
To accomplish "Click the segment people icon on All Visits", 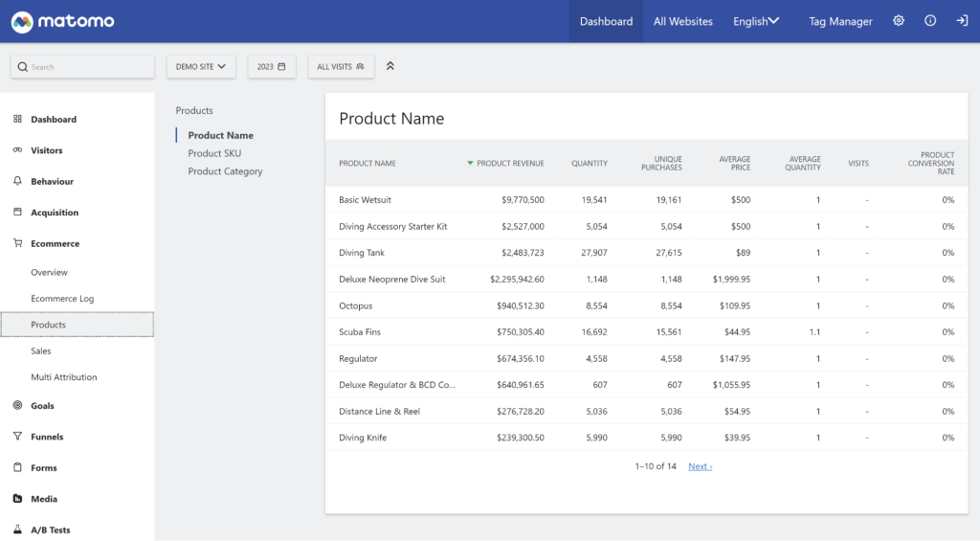I will click(360, 66).
